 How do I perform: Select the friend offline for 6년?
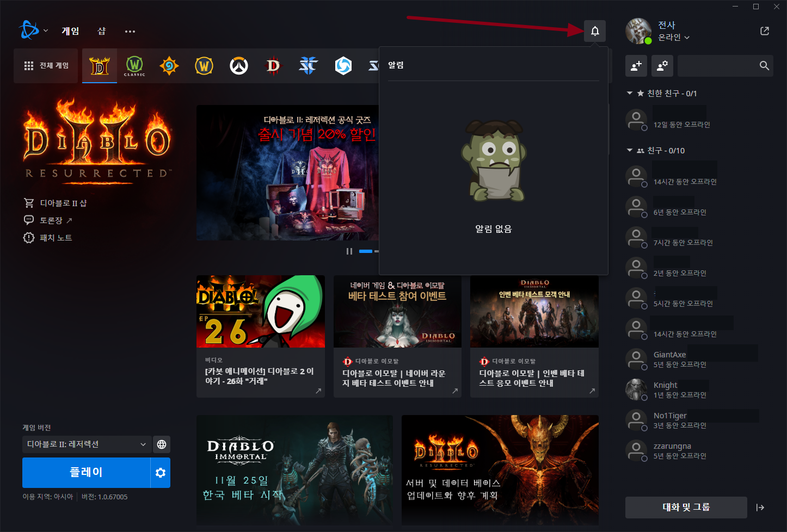click(699, 207)
